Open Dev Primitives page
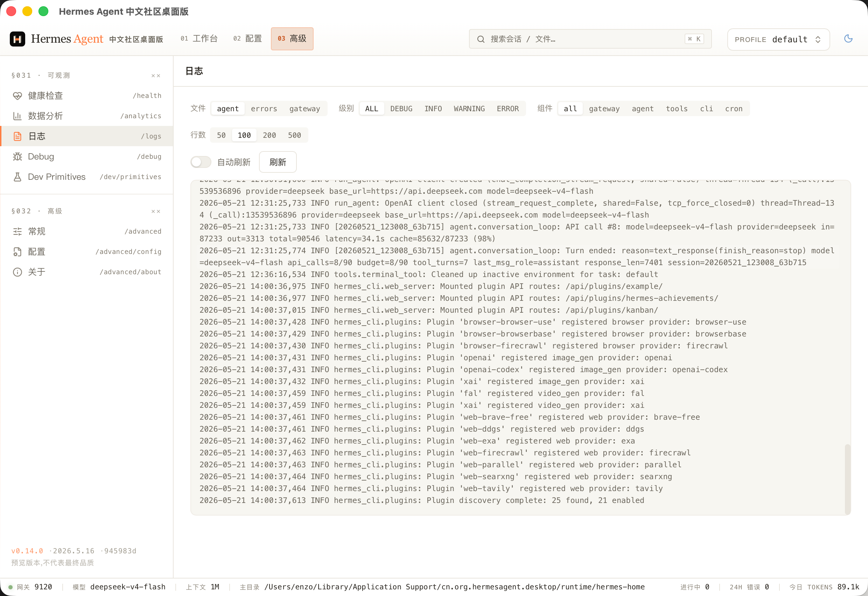This screenshot has height=596, width=868. click(x=87, y=177)
